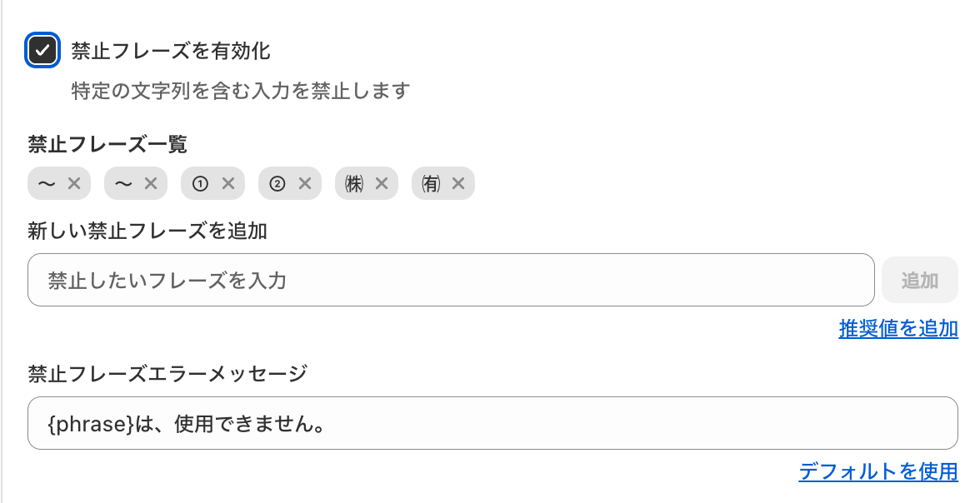Remove the first ～ banned phrase tag
This screenshot has height=503, width=980.
click(73, 184)
